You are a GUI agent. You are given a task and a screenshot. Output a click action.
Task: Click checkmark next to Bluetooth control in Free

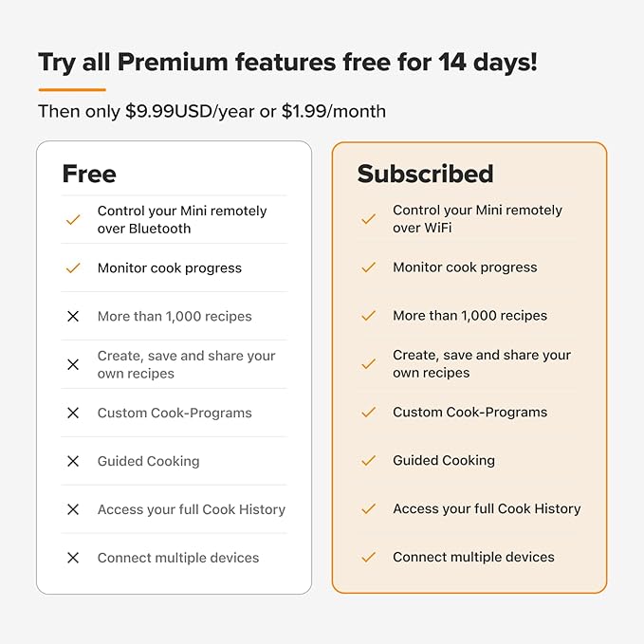pos(73,220)
